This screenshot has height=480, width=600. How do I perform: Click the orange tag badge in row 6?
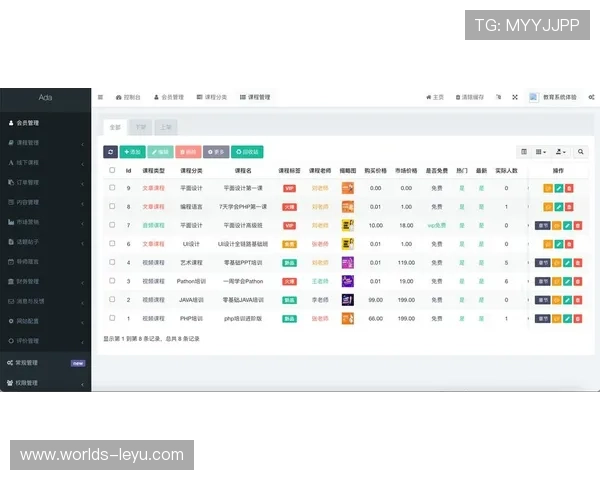pyautogui.click(x=289, y=244)
